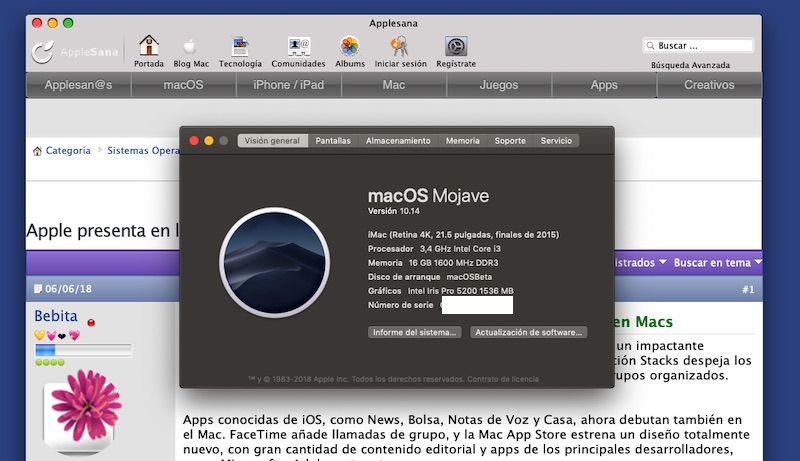
Task: Click the 06/06/18 post date
Action: (68, 289)
